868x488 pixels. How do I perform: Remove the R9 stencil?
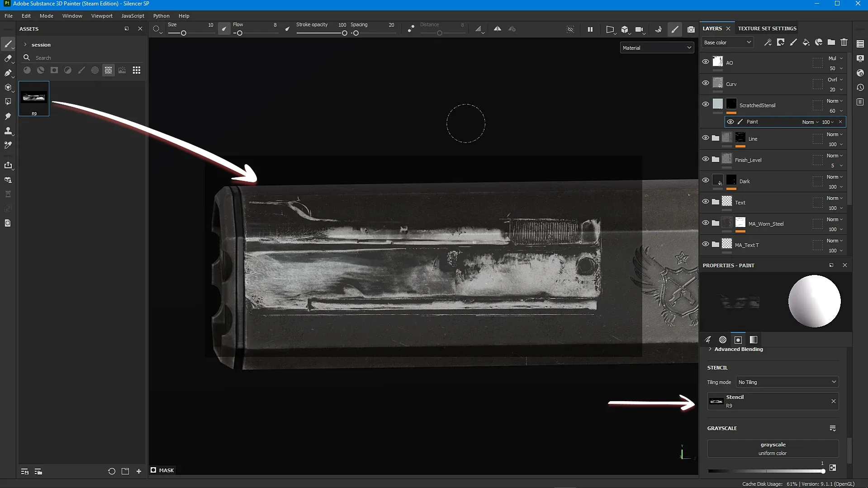coord(834,401)
